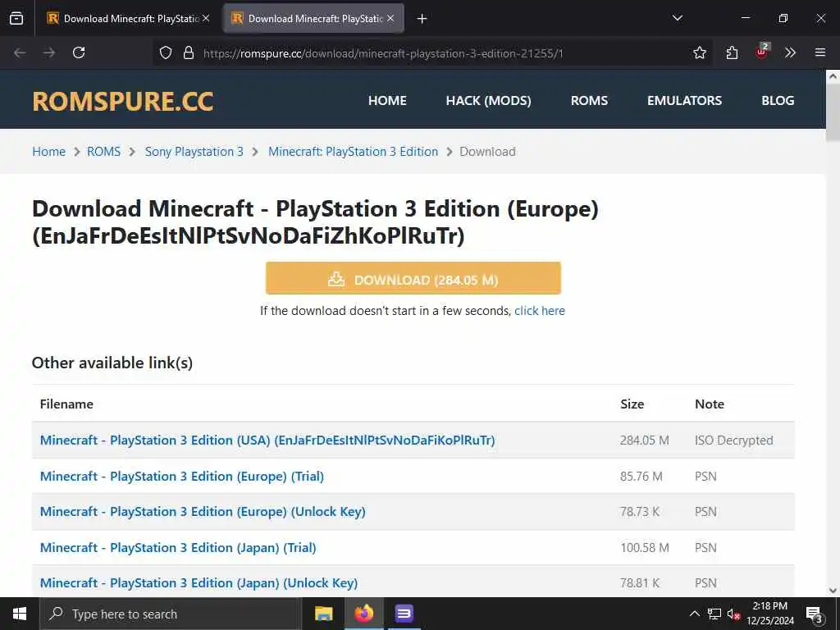The height and width of the screenshot is (630, 840).
Task: Click the muted volume tray icon
Action: coord(733,614)
